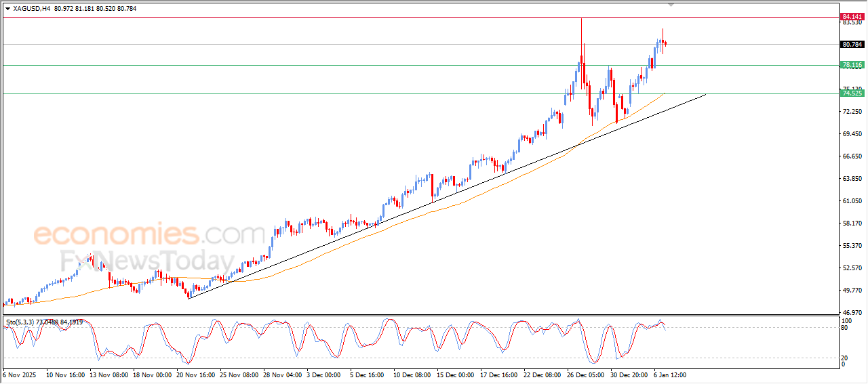The width and height of the screenshot is (868, 384).
Task: Click the 46.970 price axis value
Action: click(x=852, y=313)
